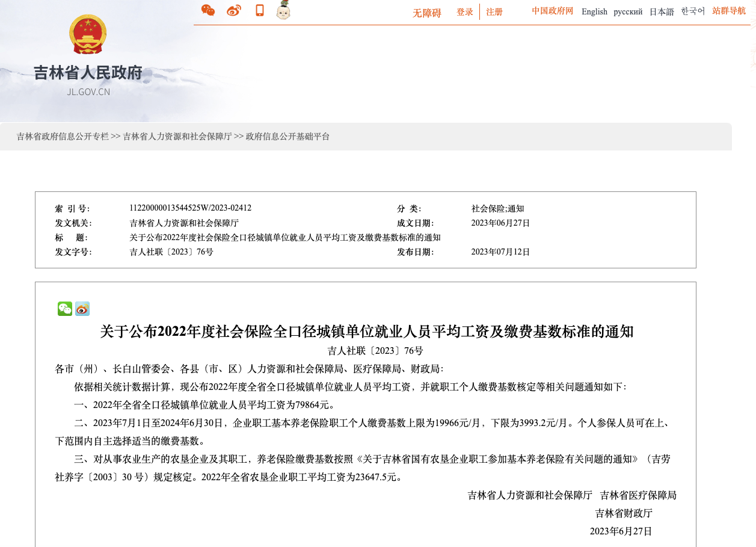The height and width of the screenshot is (547, 756).
Task: Open the 登录 login link
Action: tap(464, 12)
